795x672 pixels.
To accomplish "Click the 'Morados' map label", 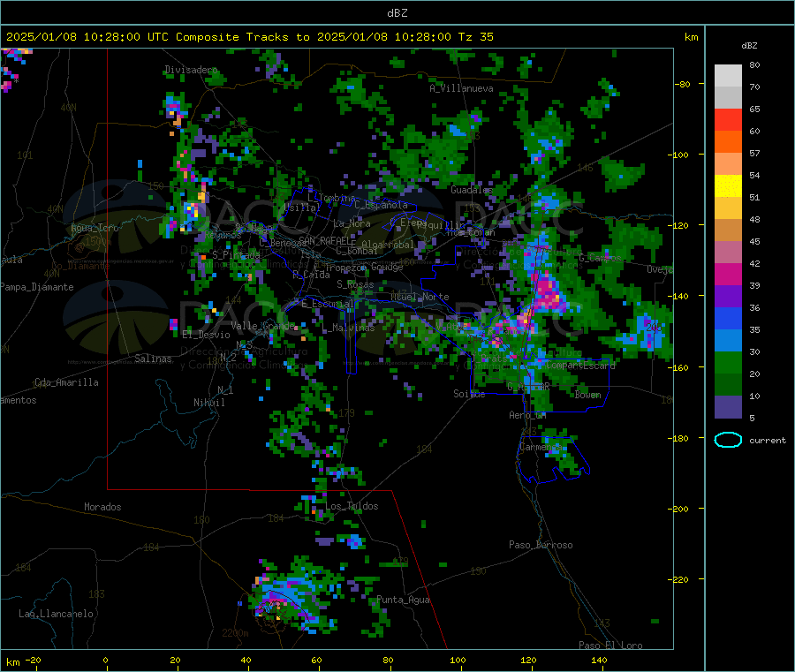I will click(x=102, y=507).
